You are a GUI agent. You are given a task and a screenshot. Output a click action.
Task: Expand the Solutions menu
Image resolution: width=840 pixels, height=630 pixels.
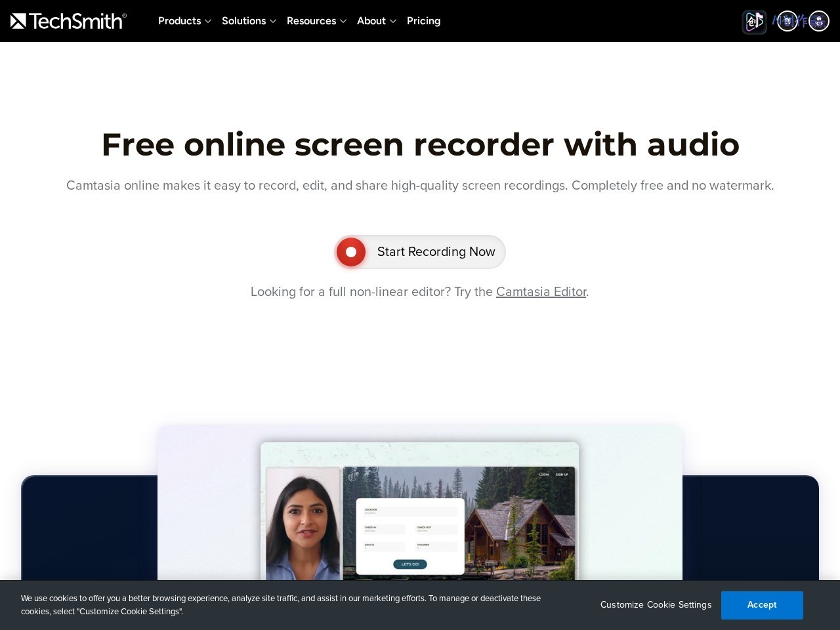(249, 21)
